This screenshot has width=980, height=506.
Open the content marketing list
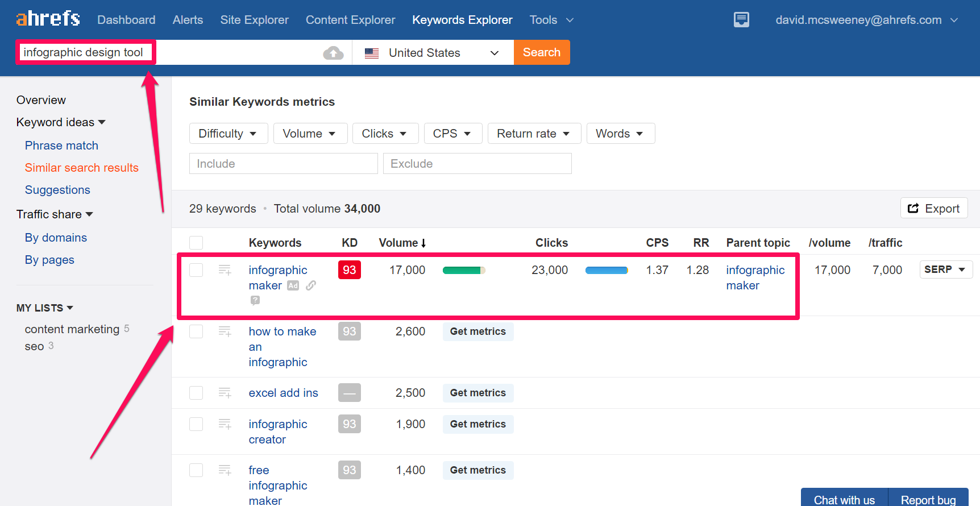pyautogui.click(x=72, y=329)
